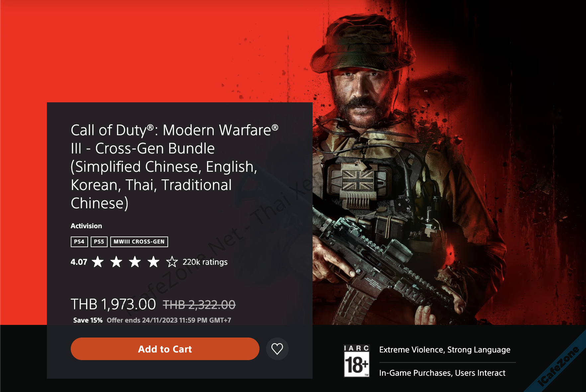Open the 220k ratings link
The image size is (586, 392).
(205, 262)
